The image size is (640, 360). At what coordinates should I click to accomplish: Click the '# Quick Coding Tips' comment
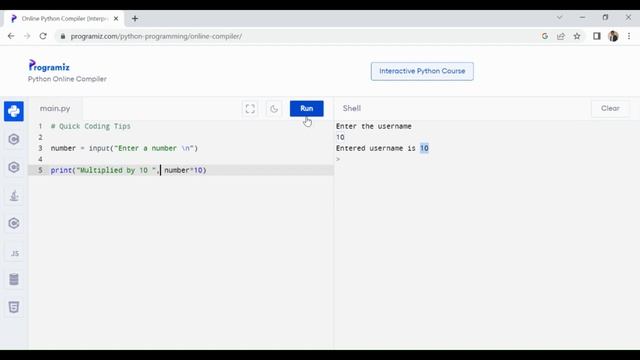91,126
